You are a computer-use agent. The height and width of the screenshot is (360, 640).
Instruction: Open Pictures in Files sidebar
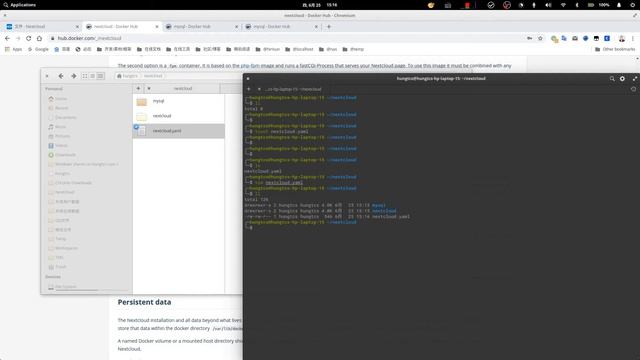62,136
